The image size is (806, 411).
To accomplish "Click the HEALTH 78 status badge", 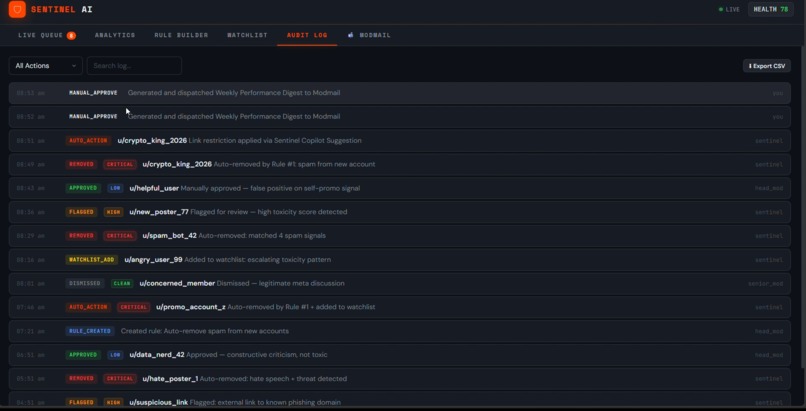I will coord(771,9).
